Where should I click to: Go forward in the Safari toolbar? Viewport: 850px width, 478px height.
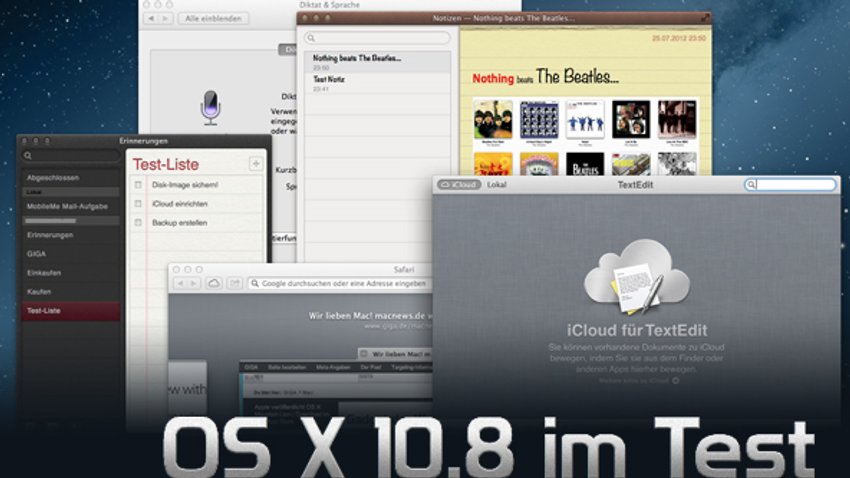[x=194, y=283]
